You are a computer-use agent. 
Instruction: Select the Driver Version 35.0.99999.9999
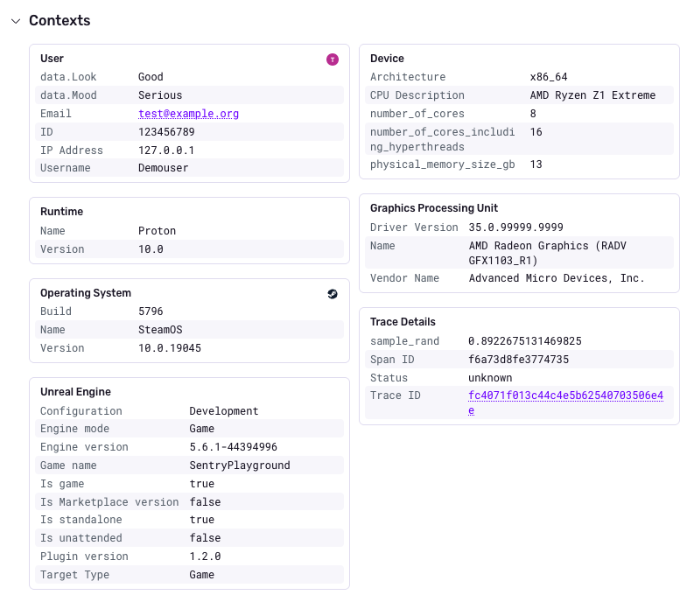pos(516,227)
